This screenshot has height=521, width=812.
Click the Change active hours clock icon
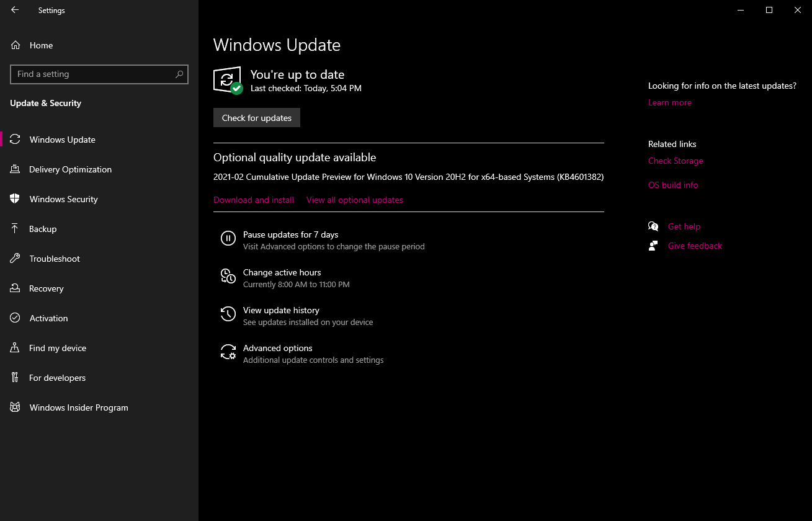click(228, 276)
